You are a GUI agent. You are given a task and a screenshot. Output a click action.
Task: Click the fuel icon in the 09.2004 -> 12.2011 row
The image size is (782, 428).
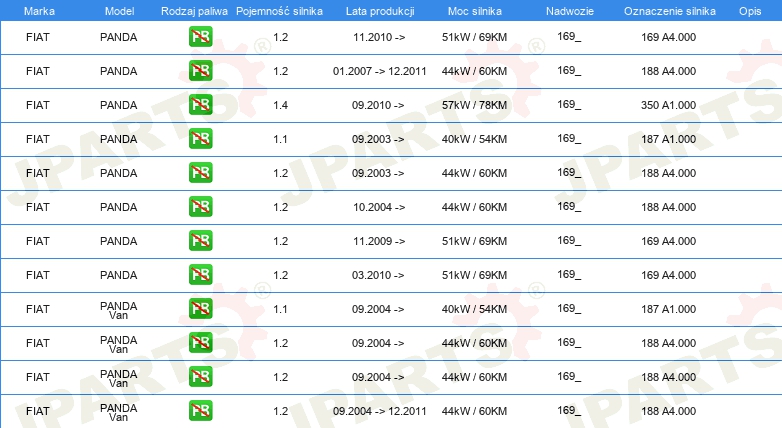pos(200,411)
